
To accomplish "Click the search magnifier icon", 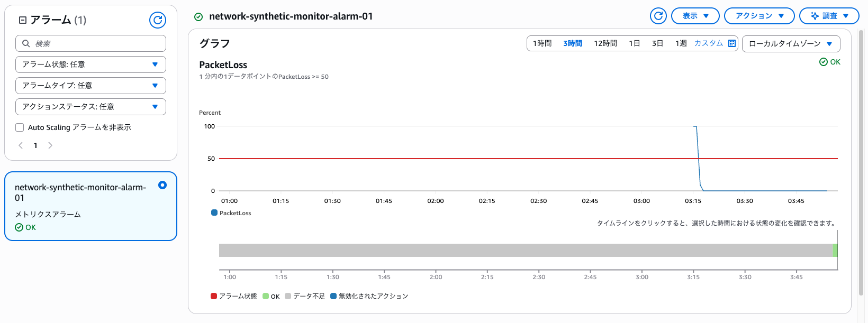I will tap(26, 43).
